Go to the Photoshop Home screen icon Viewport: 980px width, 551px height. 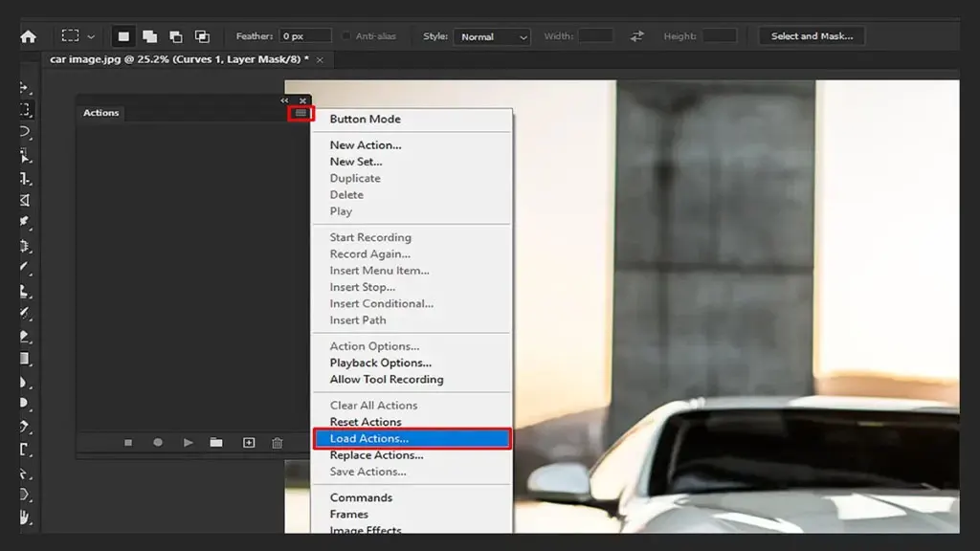click(x=28, y=36)
